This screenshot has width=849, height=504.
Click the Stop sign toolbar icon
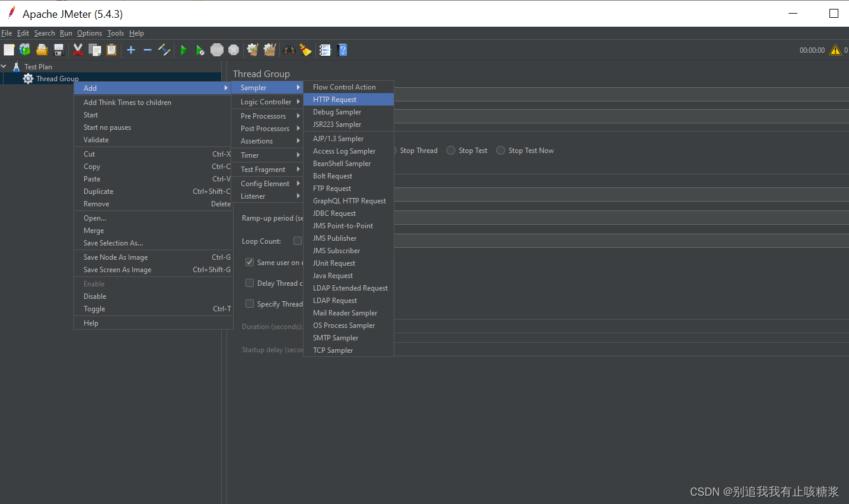[217, 50]
